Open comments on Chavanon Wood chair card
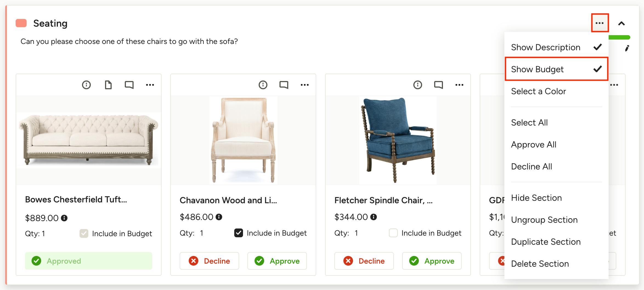Screen dimensions: 644x290 [284, 85]
